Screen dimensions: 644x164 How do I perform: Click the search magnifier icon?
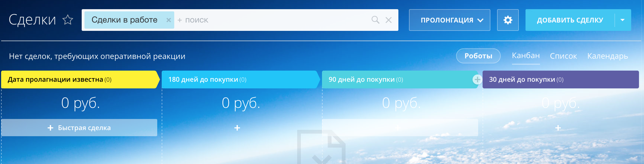375,20
